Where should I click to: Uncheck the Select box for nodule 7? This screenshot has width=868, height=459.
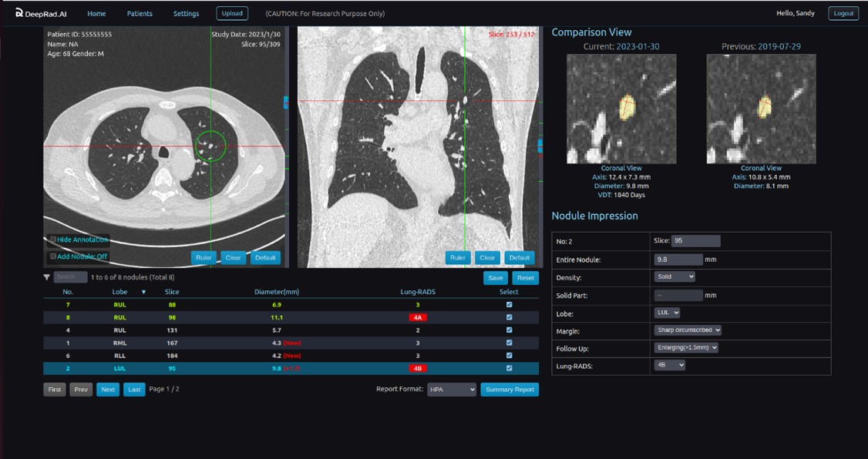509,305
